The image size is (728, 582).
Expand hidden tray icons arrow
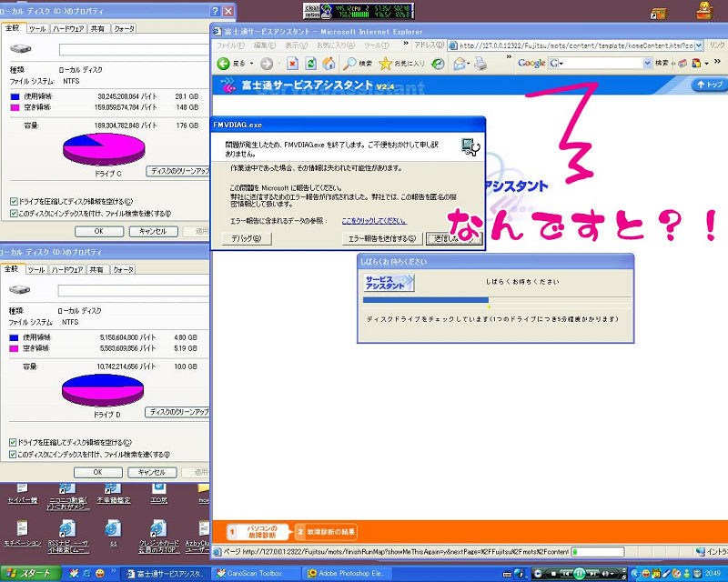634,574
